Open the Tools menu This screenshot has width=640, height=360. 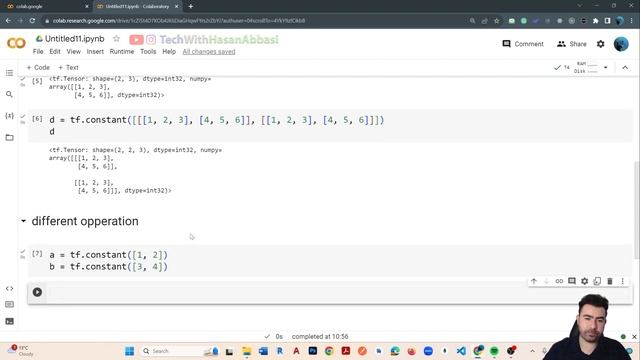tap(148, 51)
